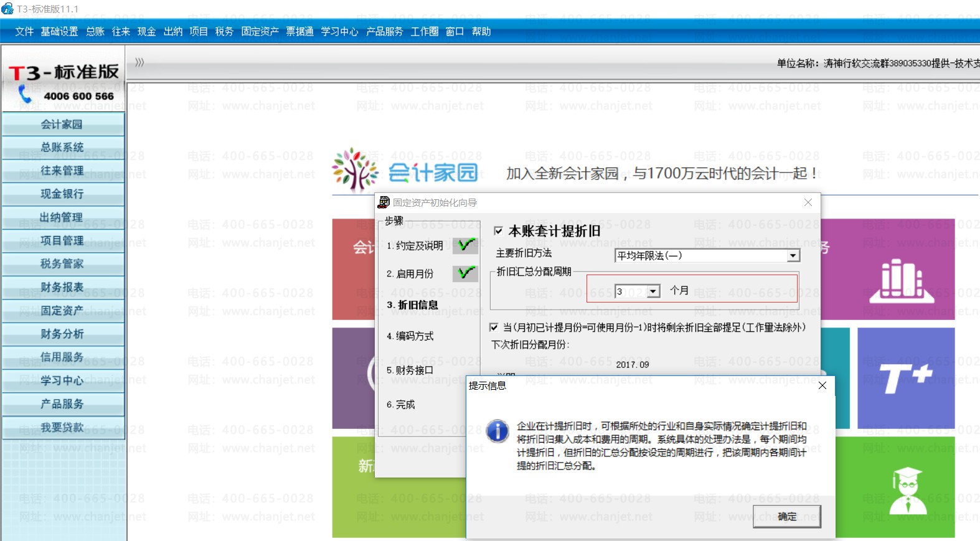Select 我要贷款 in the sidebar
The width and height of the screenshot is (980, 541).
coord(63,428)
